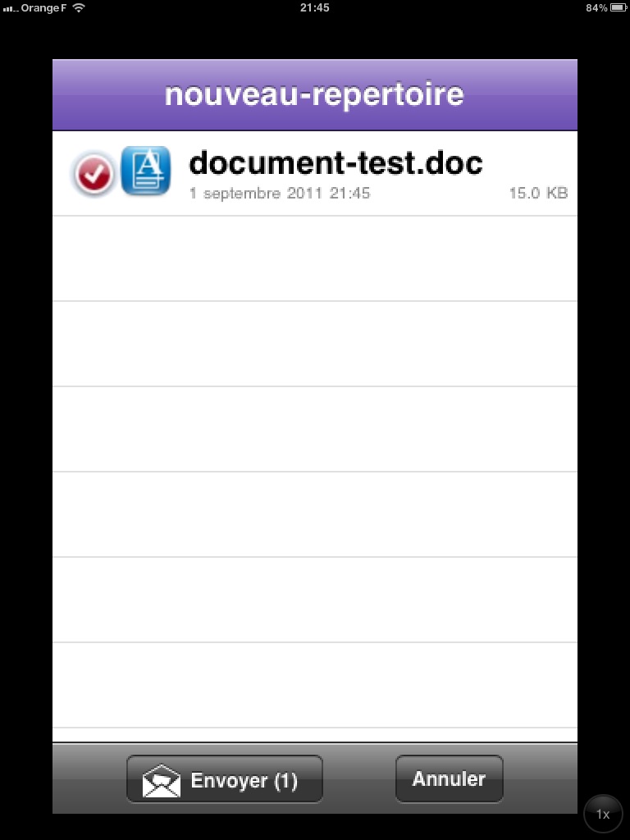The width and height of the screenshot is (630, 840).
Task: Send the selected file with Envoyer (1)
Action: pyautogui.click(x=225, y=779)
